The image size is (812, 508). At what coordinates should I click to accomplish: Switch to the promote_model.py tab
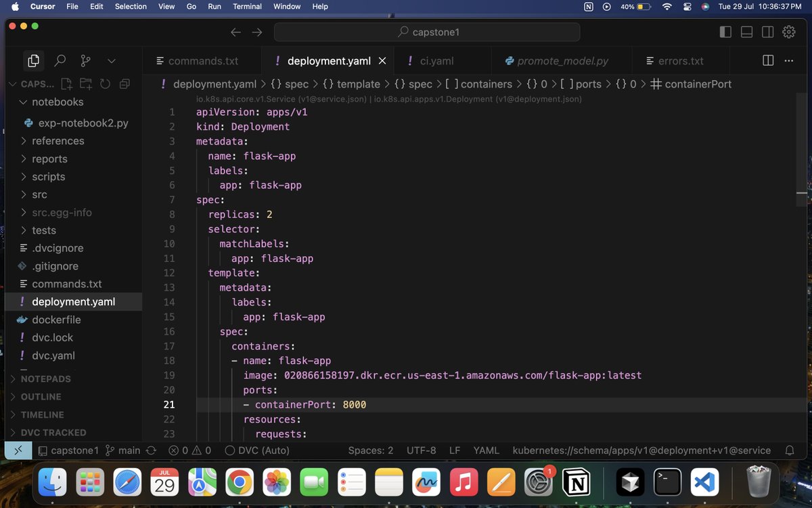562,60
